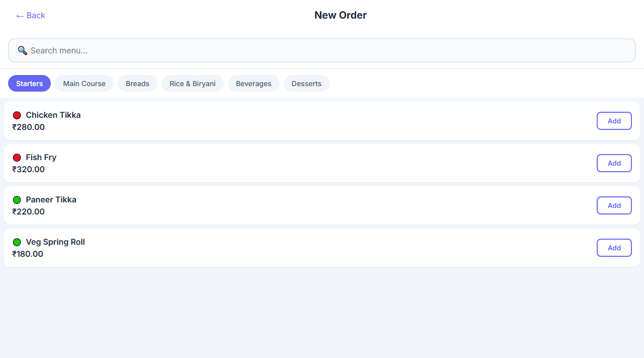Screen dimensions: 644x358
Task: Click red non-veg dot beside Fish Fry
Action: coord(17,158)
